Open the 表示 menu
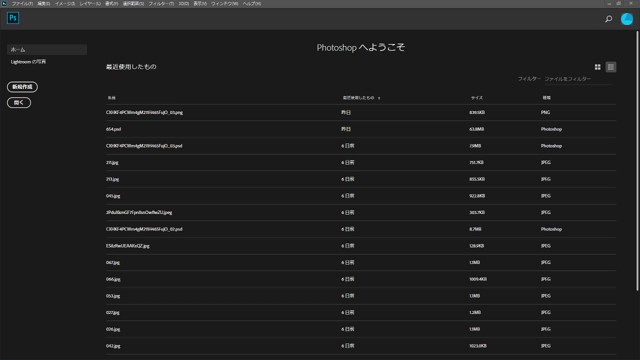Viewport: 640px width, 360px height. (200, 4)
